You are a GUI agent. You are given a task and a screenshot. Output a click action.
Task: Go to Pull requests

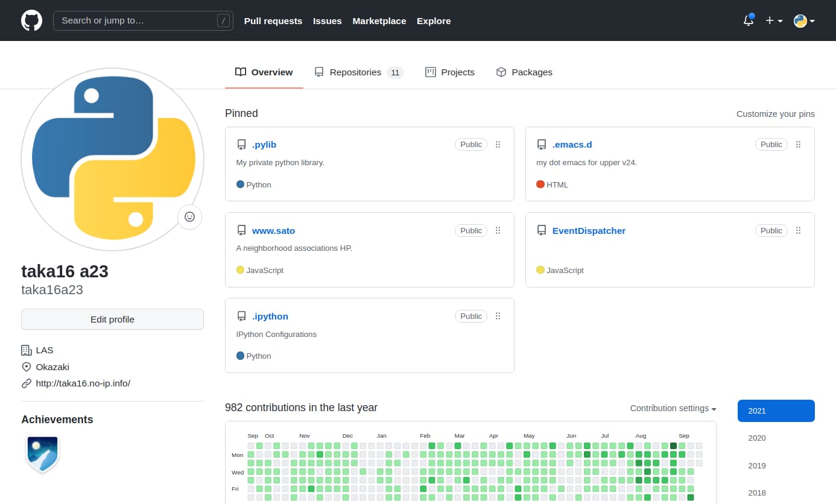pos(273,20)
